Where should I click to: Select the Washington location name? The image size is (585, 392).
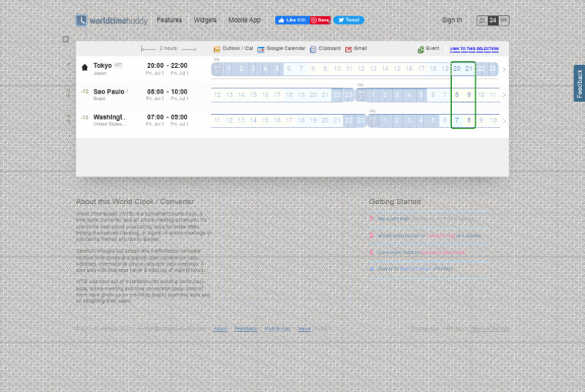[110, 117]
